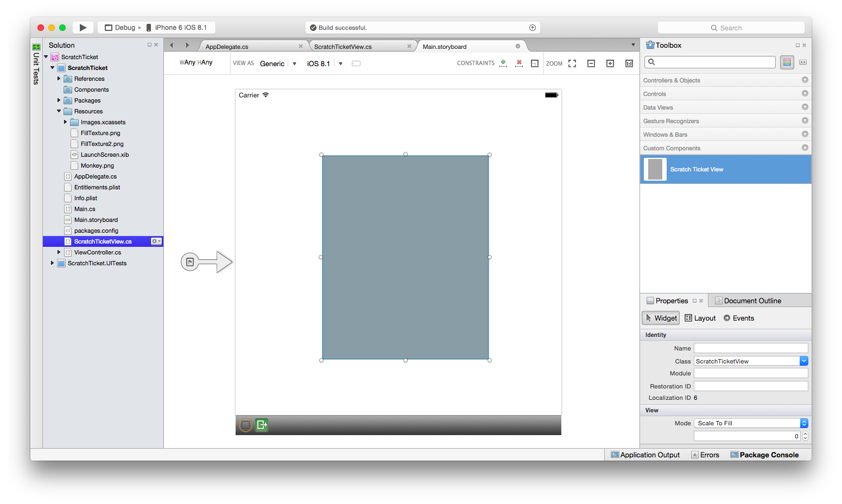The width and height of the screenshot is (842, 504).
Task: Expand the Gesture Recognizers category
Action: tap(726, 121)
